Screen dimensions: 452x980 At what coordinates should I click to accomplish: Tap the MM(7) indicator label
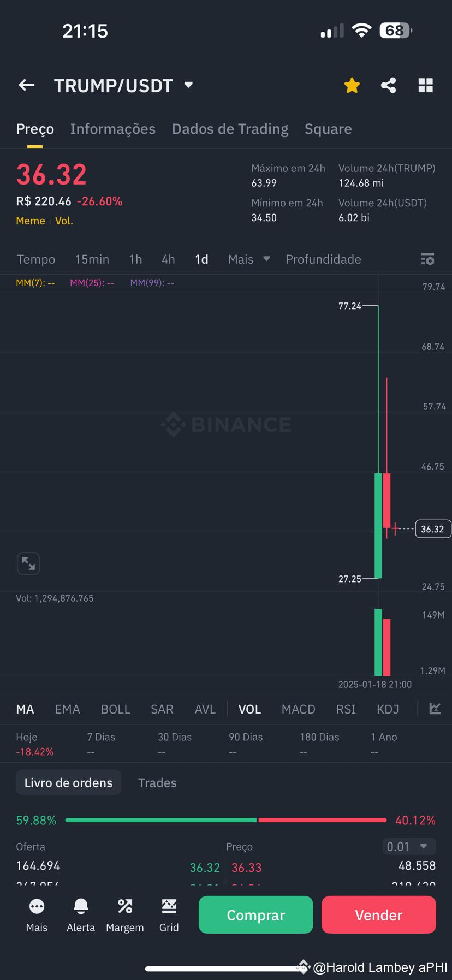[35, 283]
